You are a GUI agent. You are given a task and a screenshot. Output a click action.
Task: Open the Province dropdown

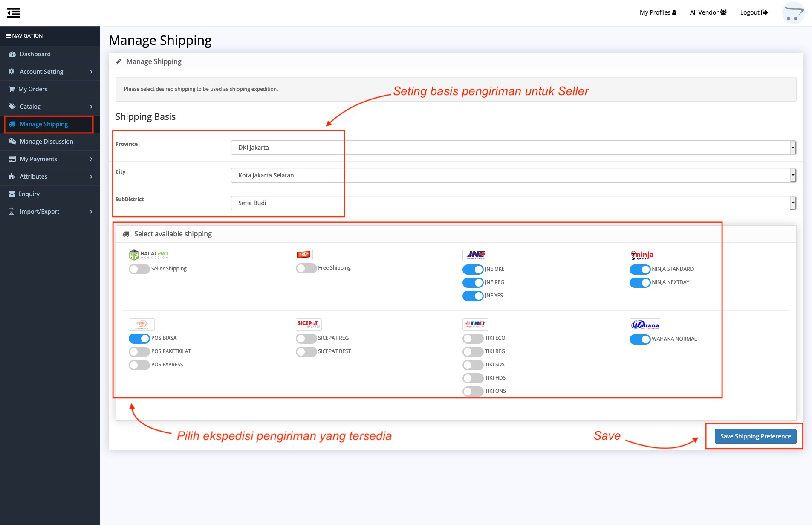(513, 148)
